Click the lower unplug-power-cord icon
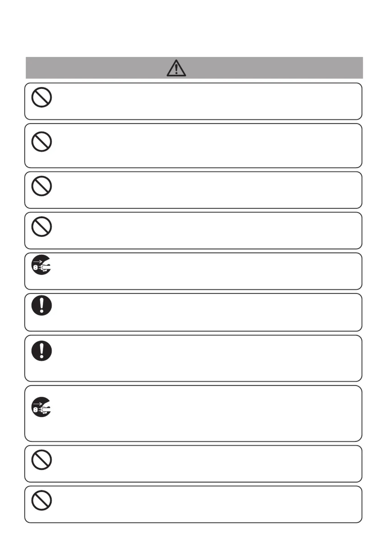 click(x=41, y=407)
